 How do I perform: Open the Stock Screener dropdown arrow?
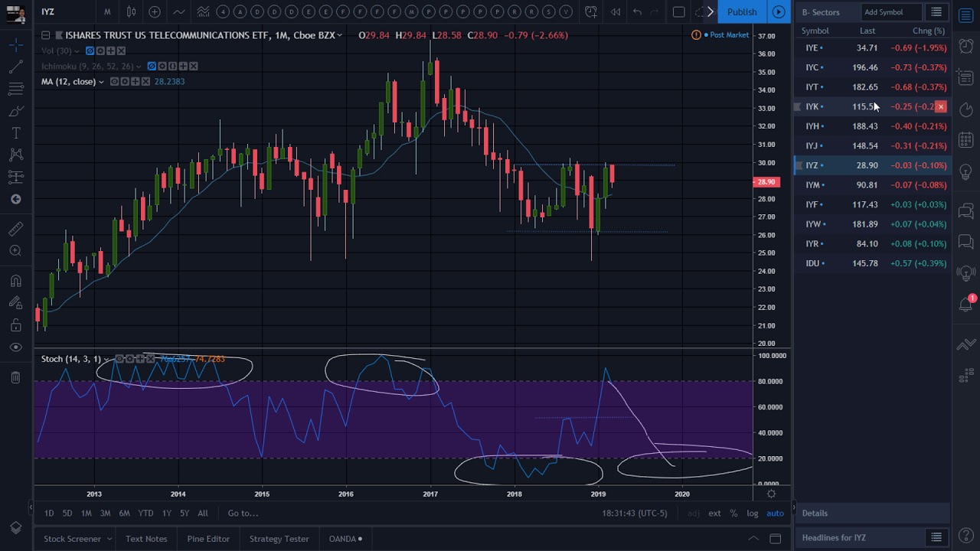point(109,539)
